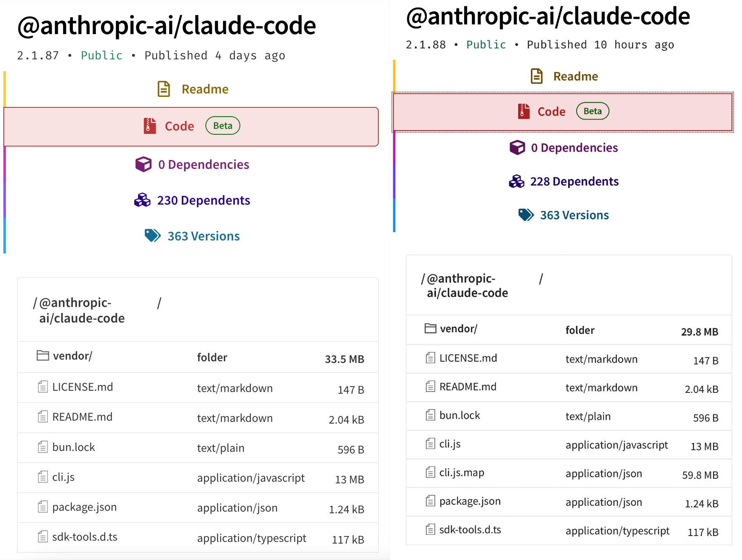Click the @anthropic-ai/claude-code breadcrumb in the 2.1.87 file list
Image resolution: width=742 pixels, height=560 pixels.
[82, 310]
